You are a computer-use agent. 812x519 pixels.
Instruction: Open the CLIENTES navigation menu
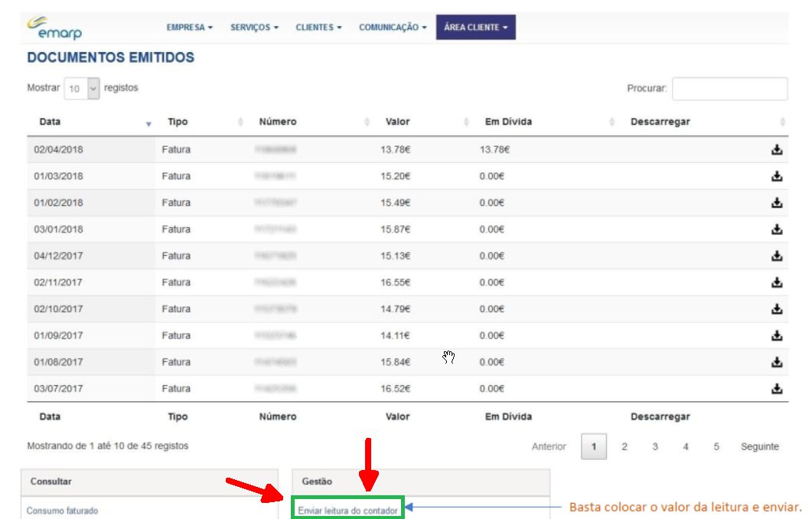pyautogui.click(x=318, y=28)
